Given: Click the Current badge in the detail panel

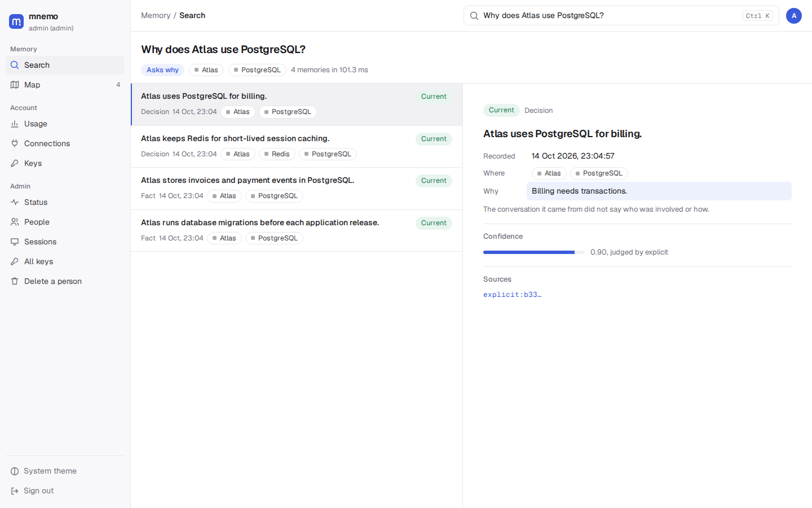Looking at the screenshot, I should click(501, 110).
